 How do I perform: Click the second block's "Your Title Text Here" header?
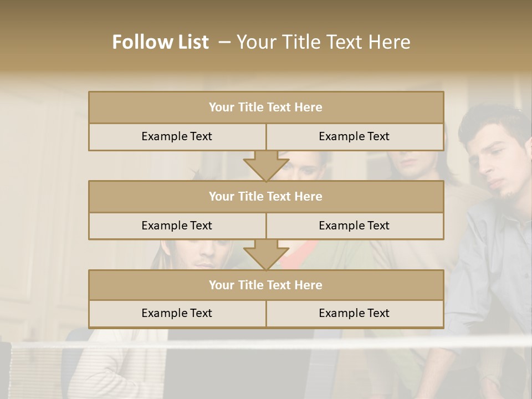[x=265, y=196]
